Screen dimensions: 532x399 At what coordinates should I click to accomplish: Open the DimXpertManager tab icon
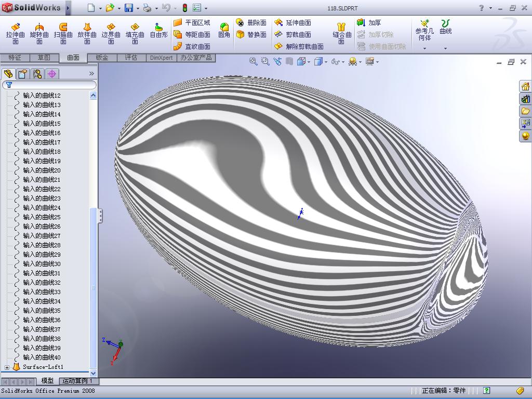click(52, 74)
